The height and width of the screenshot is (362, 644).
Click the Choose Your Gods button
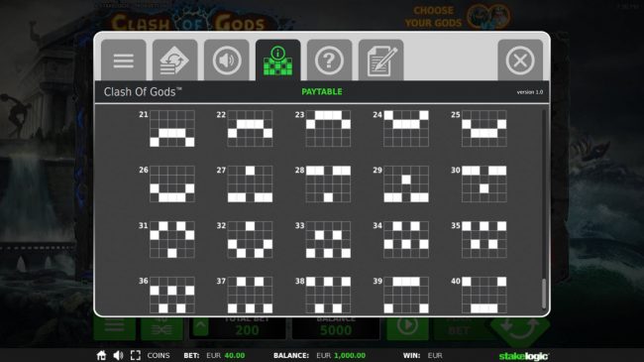coord(458,17)
